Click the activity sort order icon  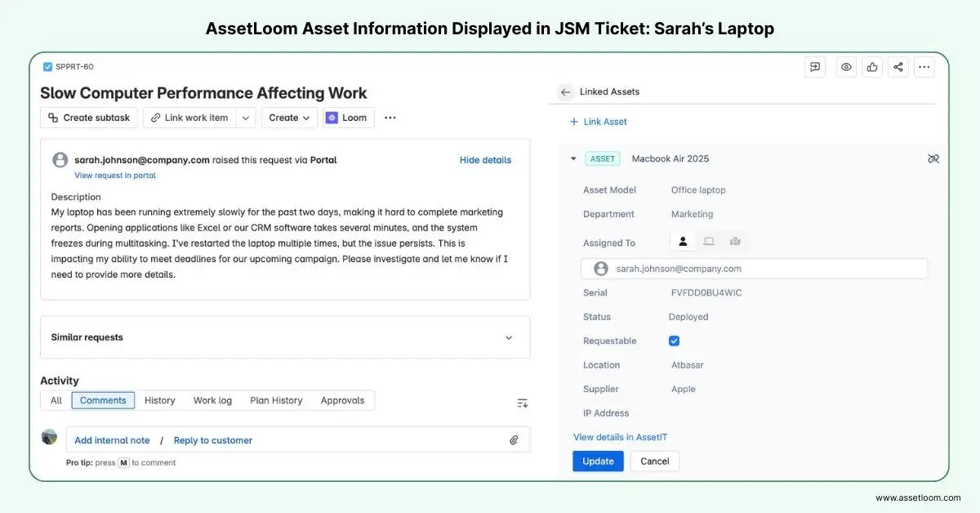click(x=523, y=403)
